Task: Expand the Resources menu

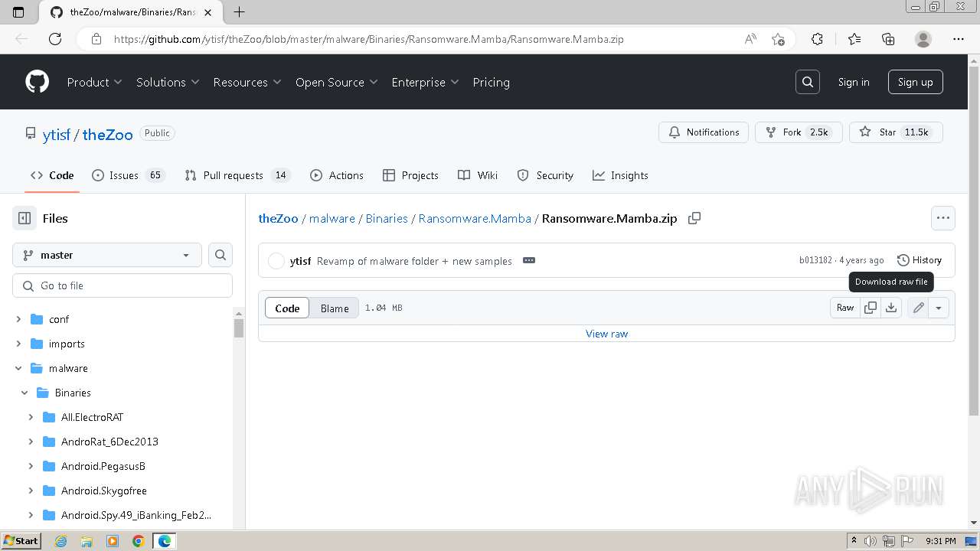Action: [x=247, y=82]
